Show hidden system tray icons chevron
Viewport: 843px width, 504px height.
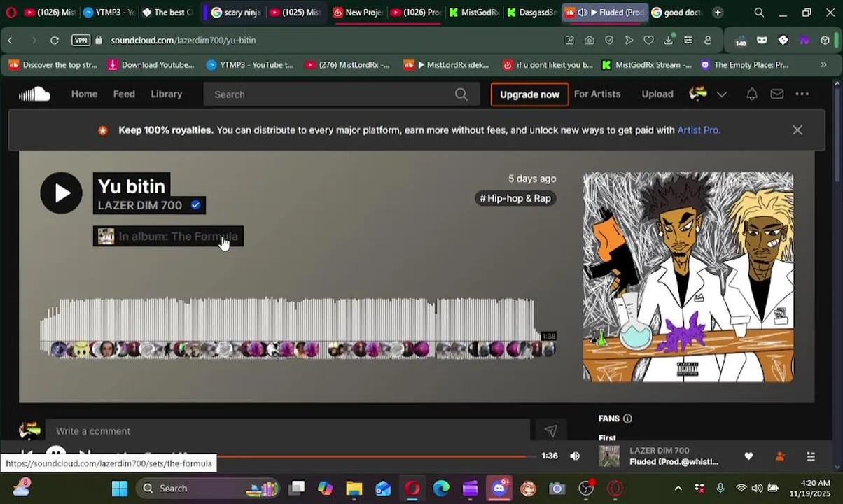point(678,489)
